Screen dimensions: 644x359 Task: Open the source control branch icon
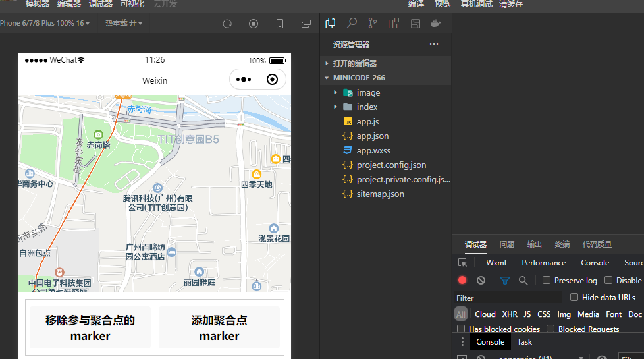tap(373, 24)
